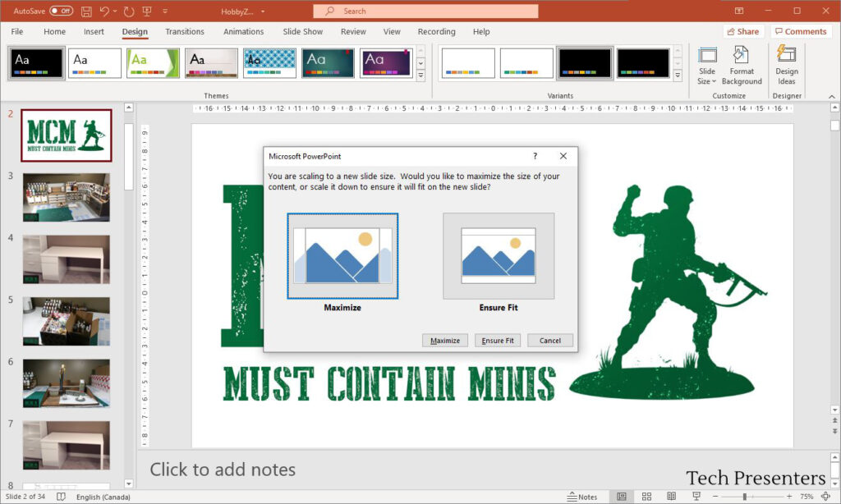841x504 pixels.
Task: Select slide 3 thumbnail in panel
Action: (x=67, y=197)
